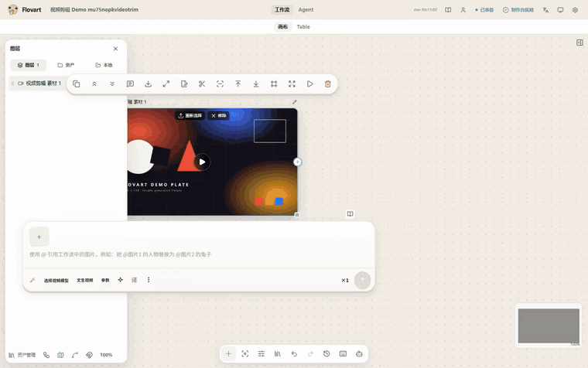This screenshot has height=368, width=588.
Task: Open the comment note icon in toolbar
Action: point(130,84)
